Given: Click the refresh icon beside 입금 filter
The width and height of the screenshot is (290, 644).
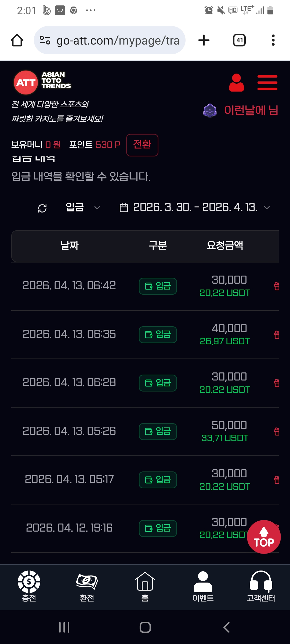Looking at the screenshot, I should pyautogui.click(x=42, y=208).
